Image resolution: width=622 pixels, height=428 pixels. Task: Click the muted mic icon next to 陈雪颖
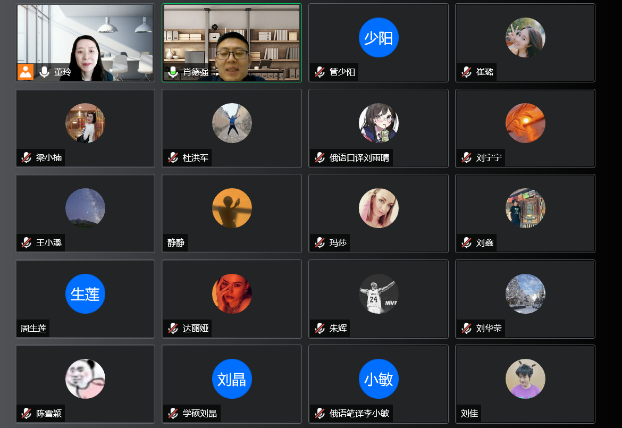click(x=27, y=413)
